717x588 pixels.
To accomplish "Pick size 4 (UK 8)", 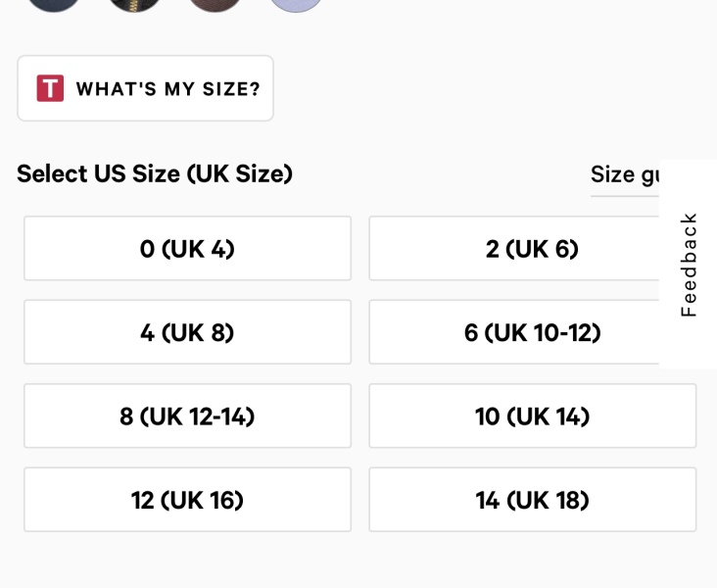I will tap(187, 333).
